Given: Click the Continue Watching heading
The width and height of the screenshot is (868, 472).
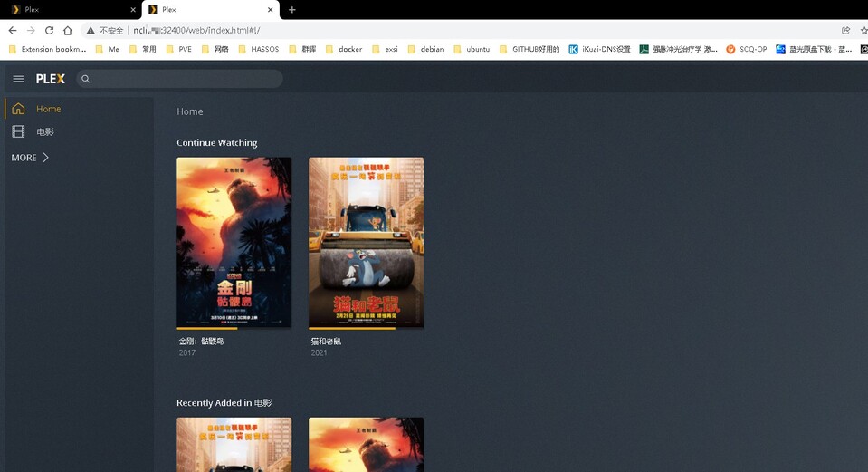Looking at the screenshot, I should point(217,142).
